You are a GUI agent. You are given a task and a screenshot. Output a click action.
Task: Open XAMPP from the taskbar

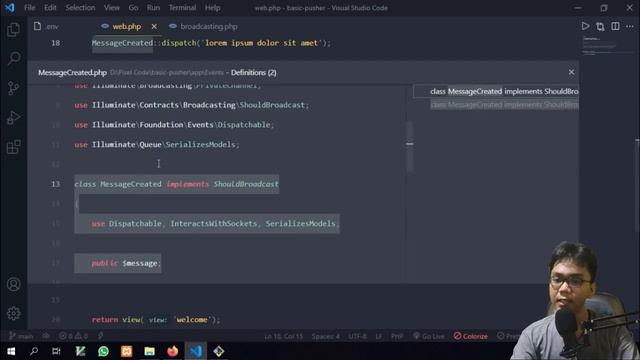click(127, 351)
